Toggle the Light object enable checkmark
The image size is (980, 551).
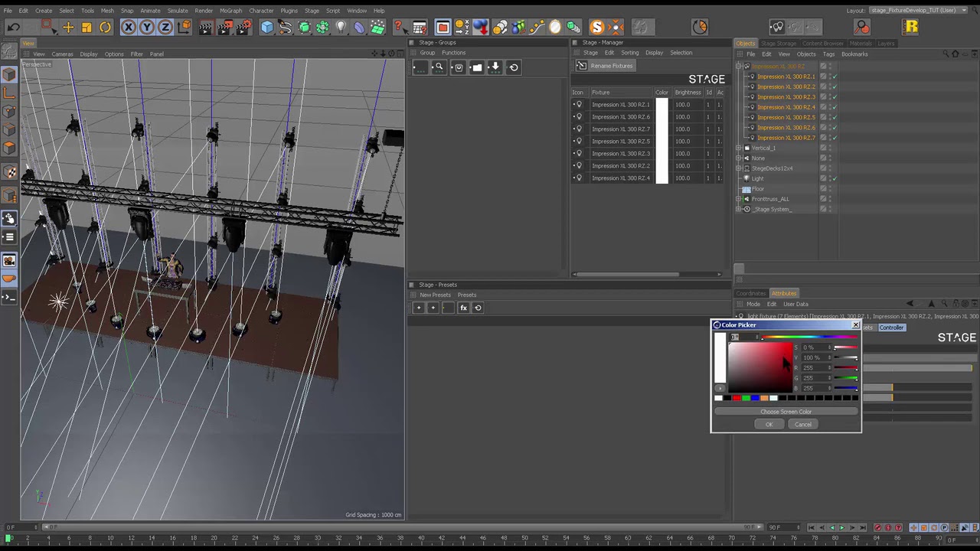[835, 178]
